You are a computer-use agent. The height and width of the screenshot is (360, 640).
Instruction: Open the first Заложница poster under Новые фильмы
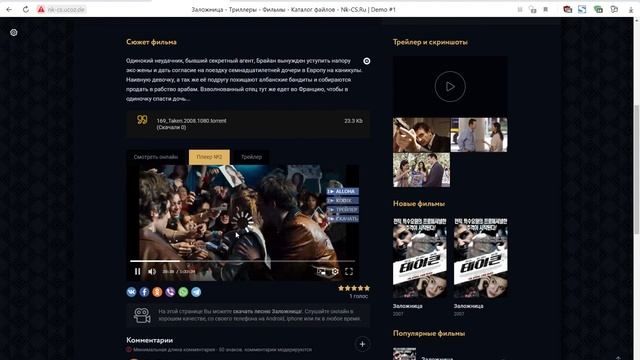pos(420,258)
